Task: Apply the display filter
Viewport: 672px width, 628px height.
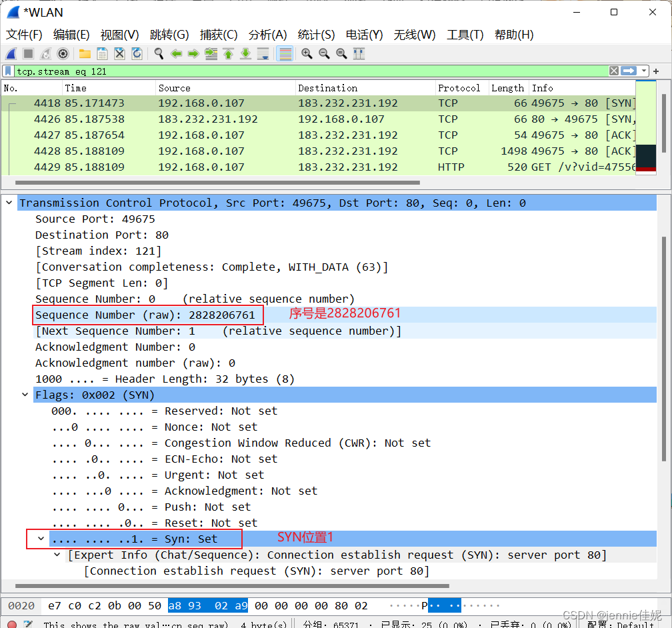Action: (x=629, y=71)
